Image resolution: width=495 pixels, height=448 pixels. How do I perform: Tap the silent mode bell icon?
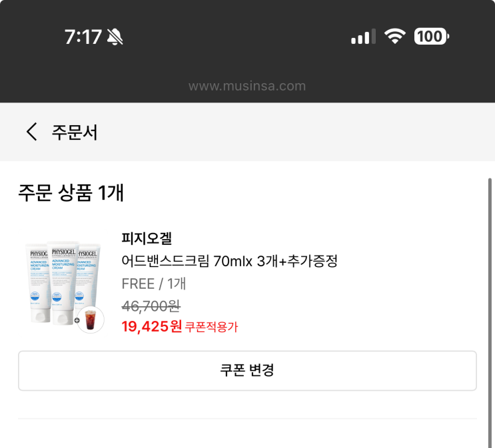(x=115, y=37)
